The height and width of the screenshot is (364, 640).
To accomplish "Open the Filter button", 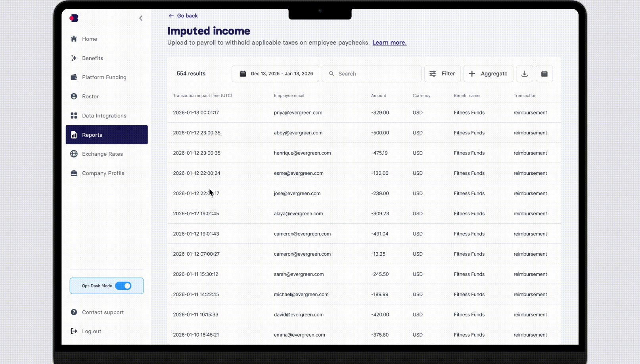I will click(x=443, y=74).
